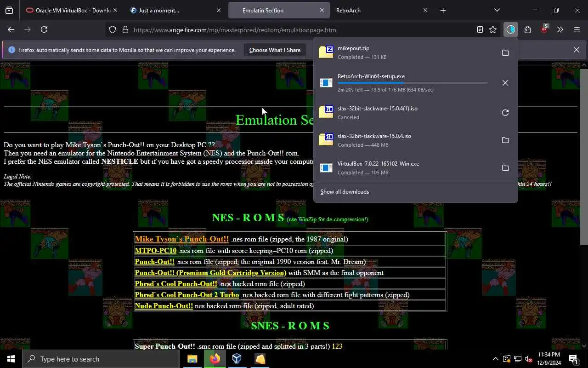Download Mike Tyson's Punch-Out!! rom link
This screenshot has width=588, height=368.
tap(181, 239)
